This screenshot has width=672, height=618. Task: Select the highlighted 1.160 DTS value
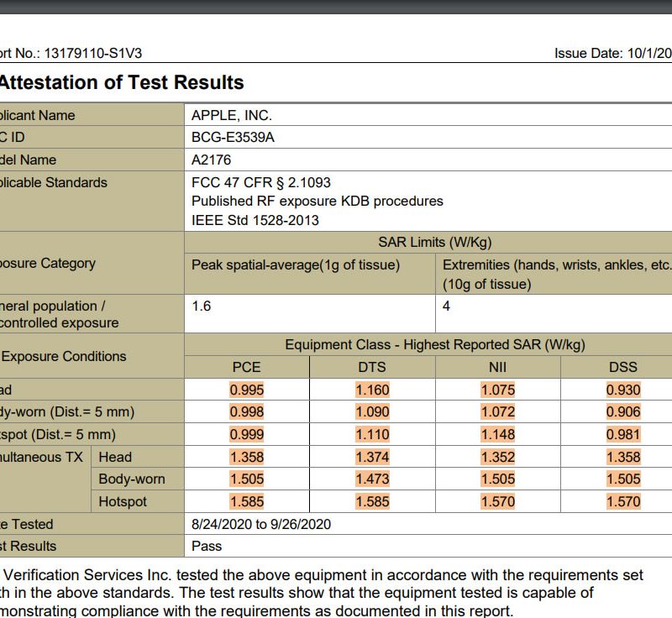coord(372,390)
